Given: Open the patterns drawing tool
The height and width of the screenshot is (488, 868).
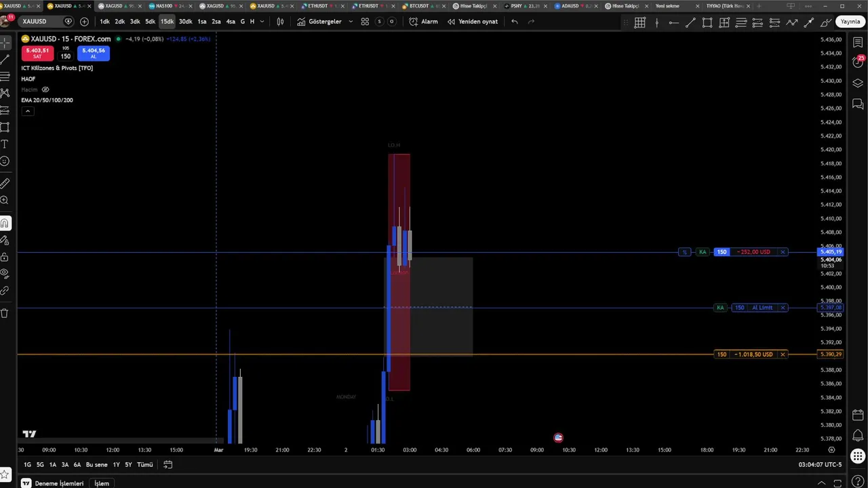Looking at the screenshot, I should pyautogui.click(x=5, y=93).
